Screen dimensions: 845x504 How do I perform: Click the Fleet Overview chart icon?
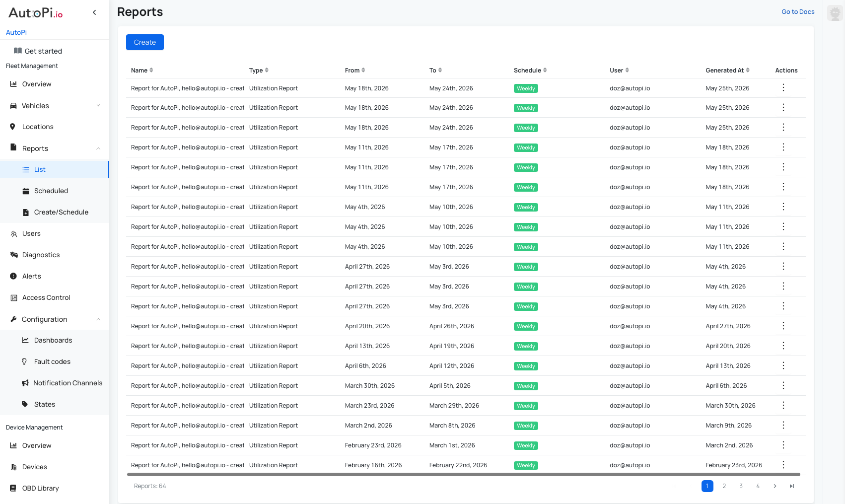[13, 84]
